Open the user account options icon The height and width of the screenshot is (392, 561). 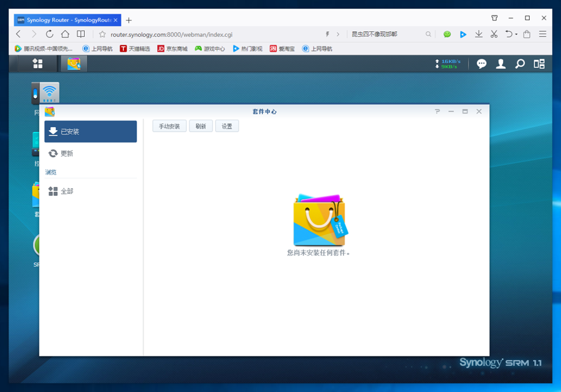click(500, 64)
